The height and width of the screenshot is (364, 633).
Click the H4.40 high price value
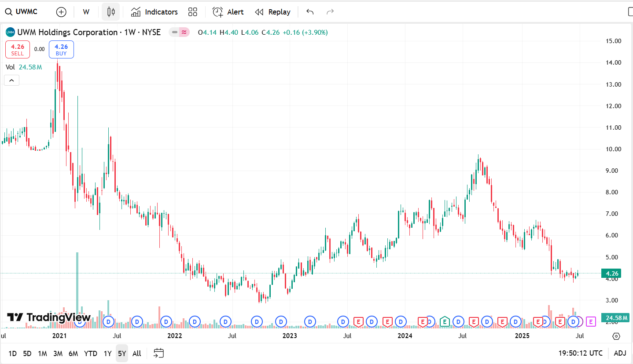coord(229,32)
